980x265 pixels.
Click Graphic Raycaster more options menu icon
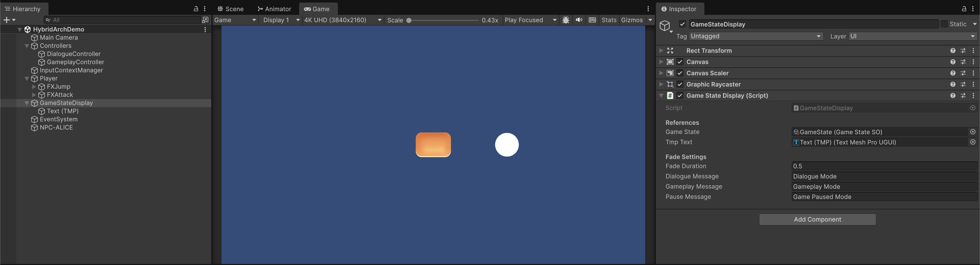(973, 84)
